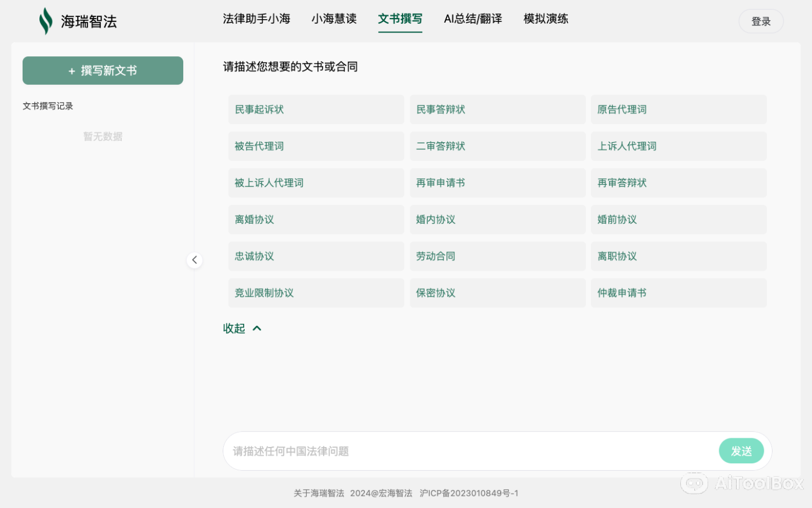Pick the 劳动合同 option

tap(497, 256)
